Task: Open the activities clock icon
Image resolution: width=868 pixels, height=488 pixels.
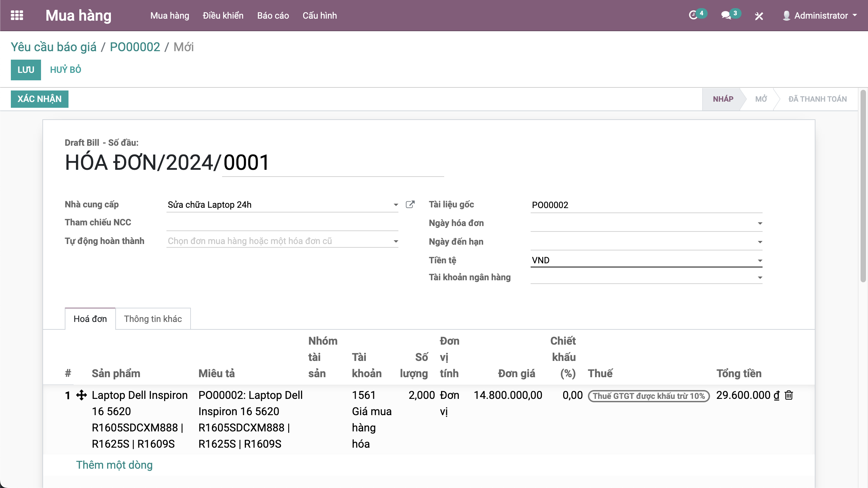Action: point(693,15)
